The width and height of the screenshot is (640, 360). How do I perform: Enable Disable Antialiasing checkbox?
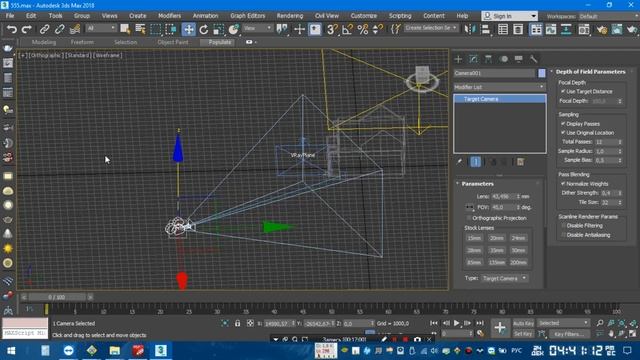pos(563,235)
